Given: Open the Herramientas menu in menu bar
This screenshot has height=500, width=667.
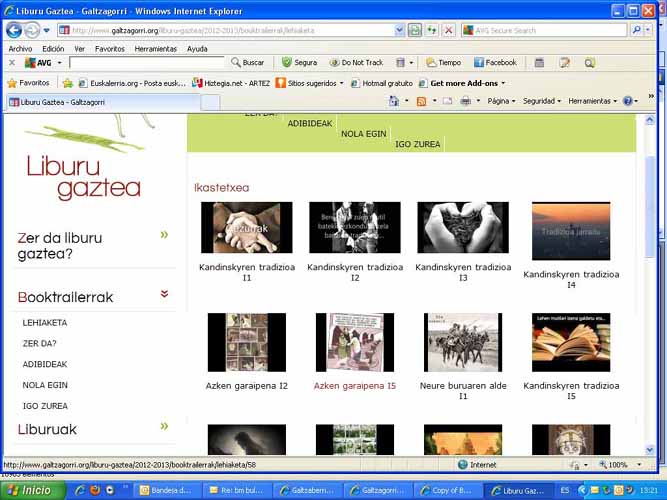Looking at the screenshot, I should pyautogui.click(x=155, y=49).
